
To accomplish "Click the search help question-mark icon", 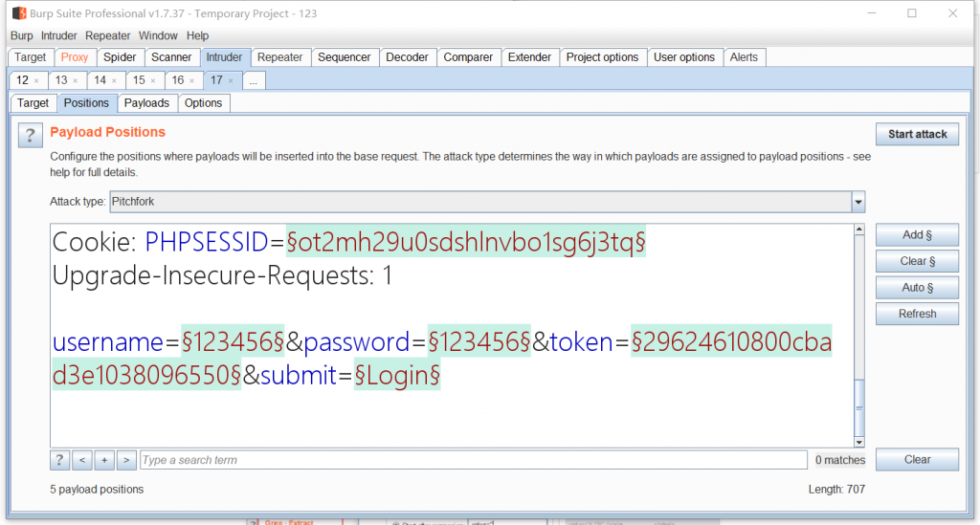I will coord(59,460).
